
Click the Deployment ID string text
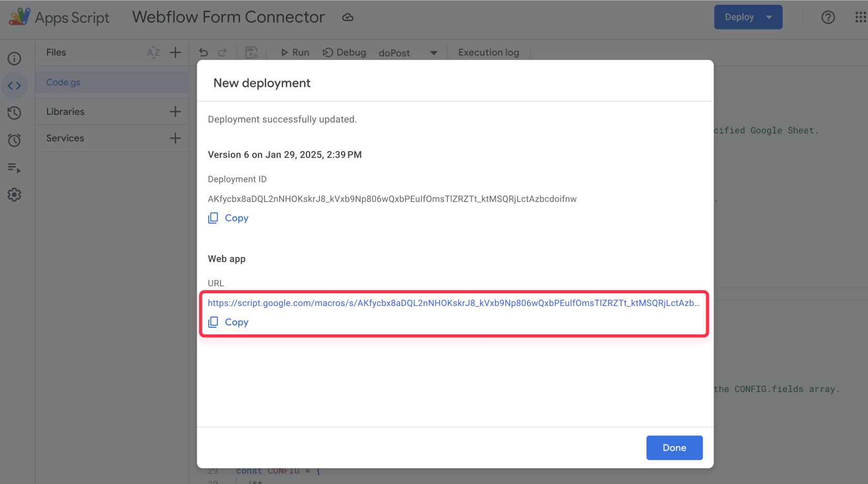coord(392,199)
